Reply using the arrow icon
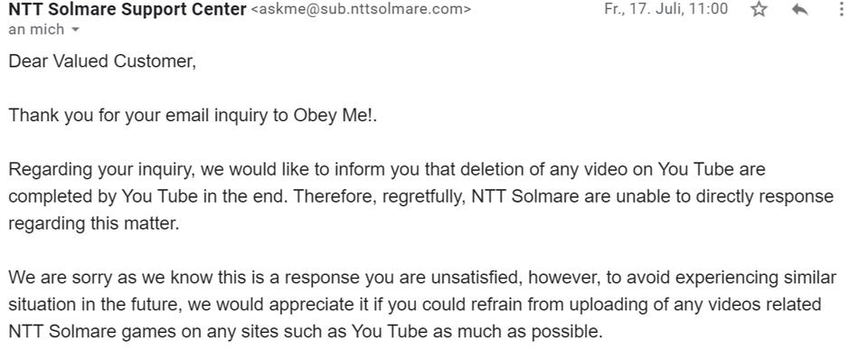The height and width of the screenshot is (350, 868). click(x=799, y=9)
